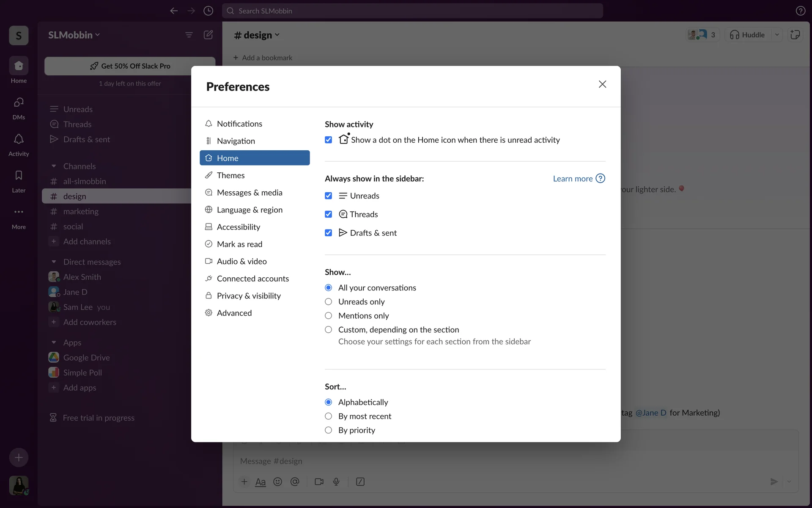Click the compose new message icon
The image size is (812, 508).
208,35
